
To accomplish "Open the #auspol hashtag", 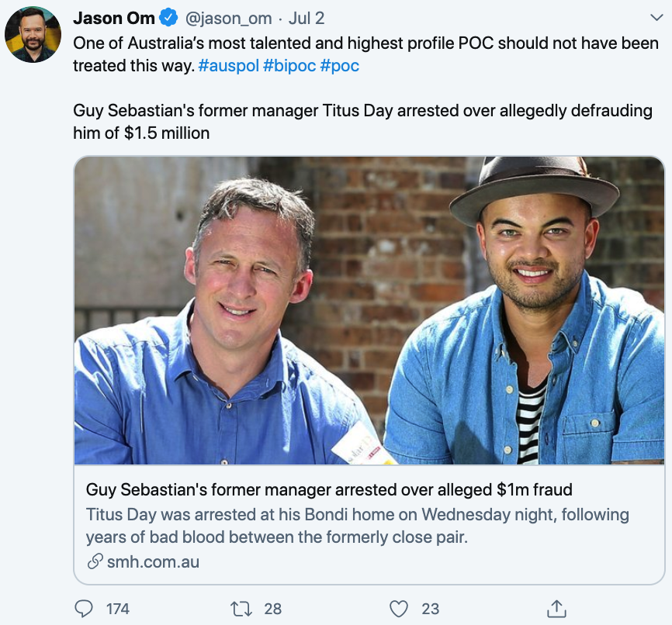I will 228,65.
